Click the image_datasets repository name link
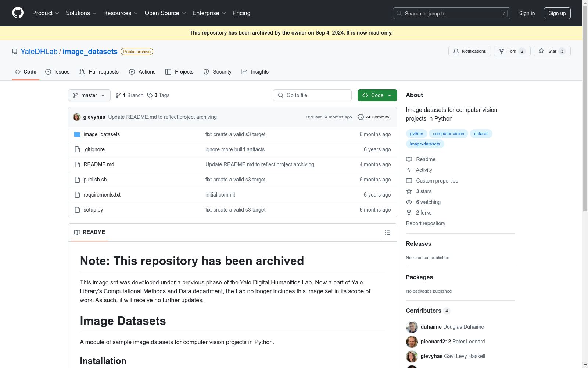This screenshot has height=368, width=588. click(90, 52)
